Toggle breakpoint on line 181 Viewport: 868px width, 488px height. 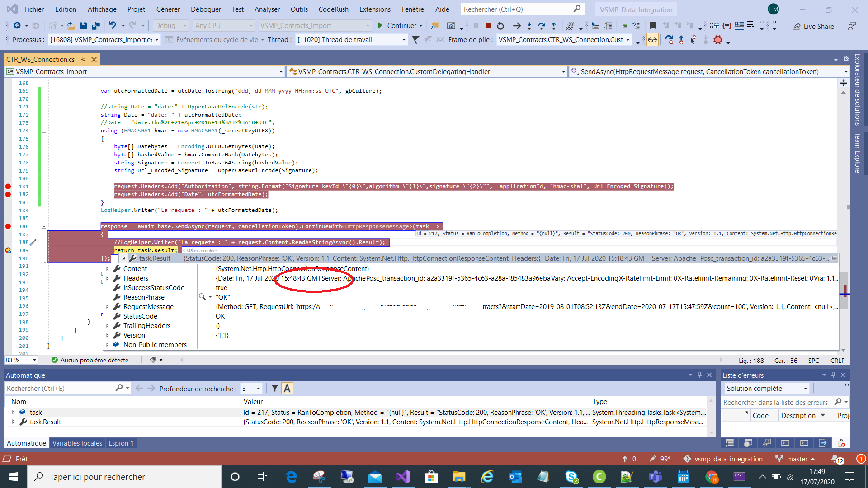point(8,186)
